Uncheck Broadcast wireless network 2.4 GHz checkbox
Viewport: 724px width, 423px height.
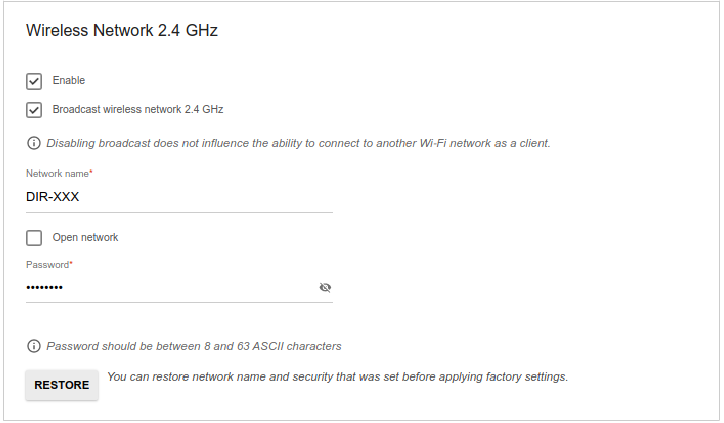(34, 110)
